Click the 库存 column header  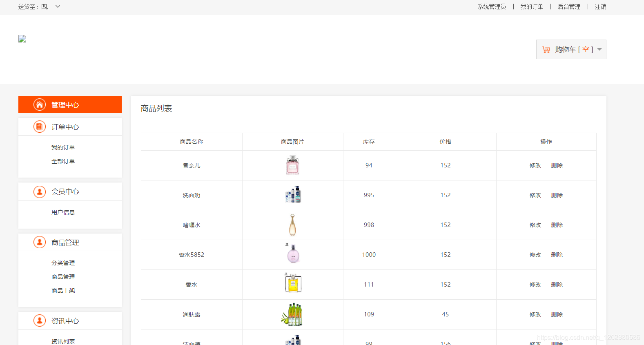pyautogui.click(x=369, y=142)
